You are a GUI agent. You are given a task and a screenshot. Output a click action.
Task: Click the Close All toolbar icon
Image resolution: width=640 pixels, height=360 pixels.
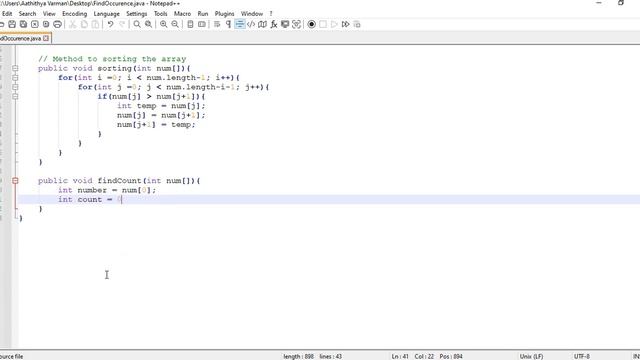tap(46, 24)
